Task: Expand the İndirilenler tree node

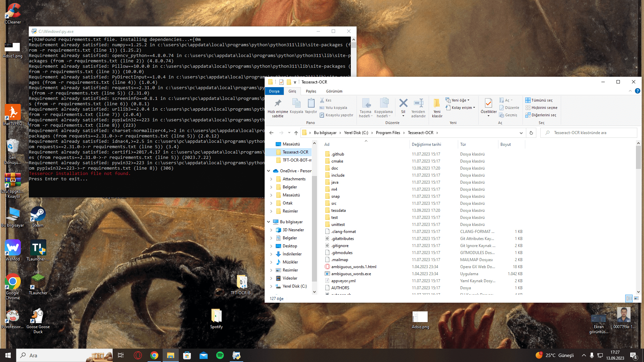Action: (271, 254)
